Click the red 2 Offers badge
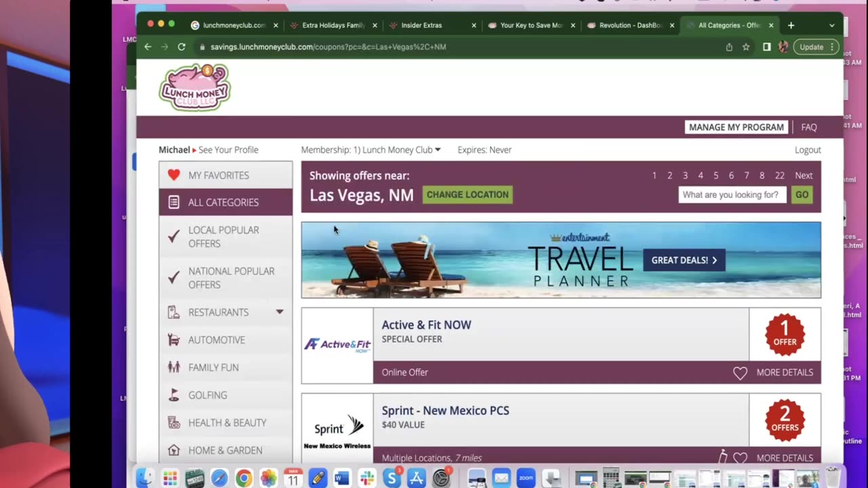 click(x=785, y=420)
